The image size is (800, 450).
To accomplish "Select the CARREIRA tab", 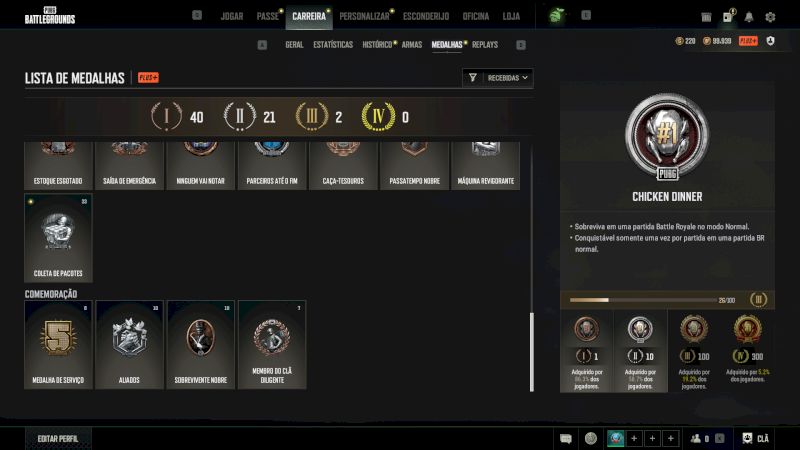I will coord(309,16).
